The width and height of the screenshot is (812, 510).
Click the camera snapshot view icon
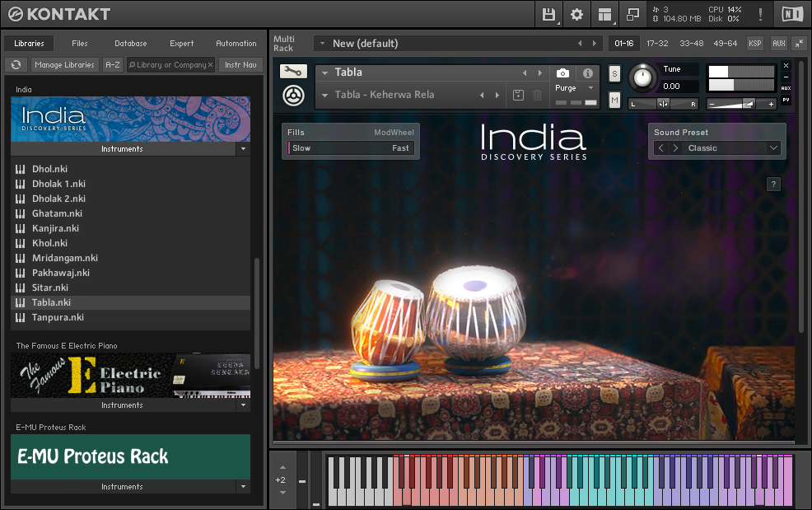pos(562,73)
